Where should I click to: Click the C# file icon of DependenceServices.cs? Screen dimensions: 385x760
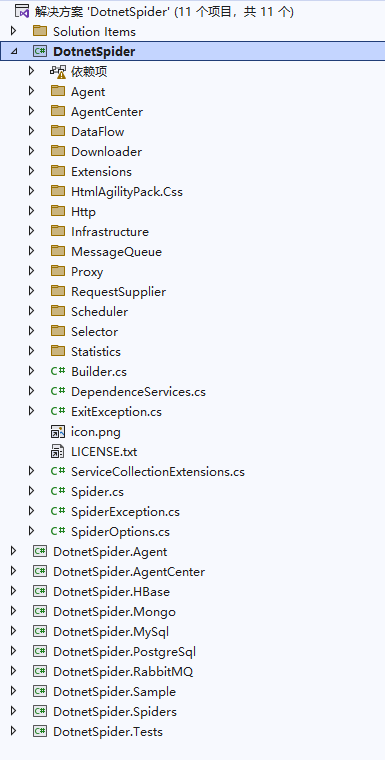point(58,391)
